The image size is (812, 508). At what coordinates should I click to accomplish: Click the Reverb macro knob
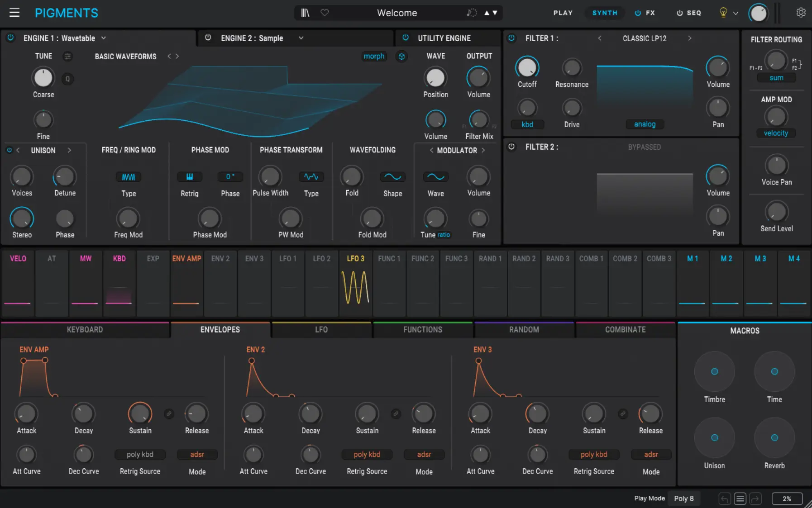tap(774, 437)
